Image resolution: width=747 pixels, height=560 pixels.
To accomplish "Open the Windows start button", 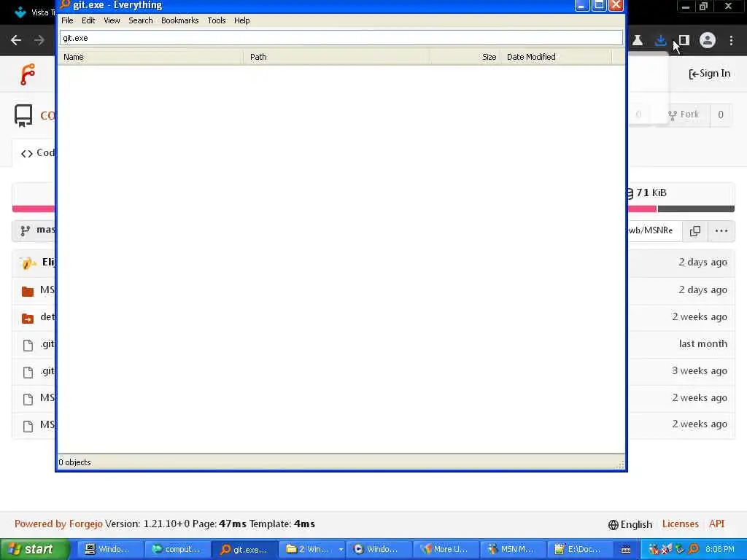I will click(35, 550).
